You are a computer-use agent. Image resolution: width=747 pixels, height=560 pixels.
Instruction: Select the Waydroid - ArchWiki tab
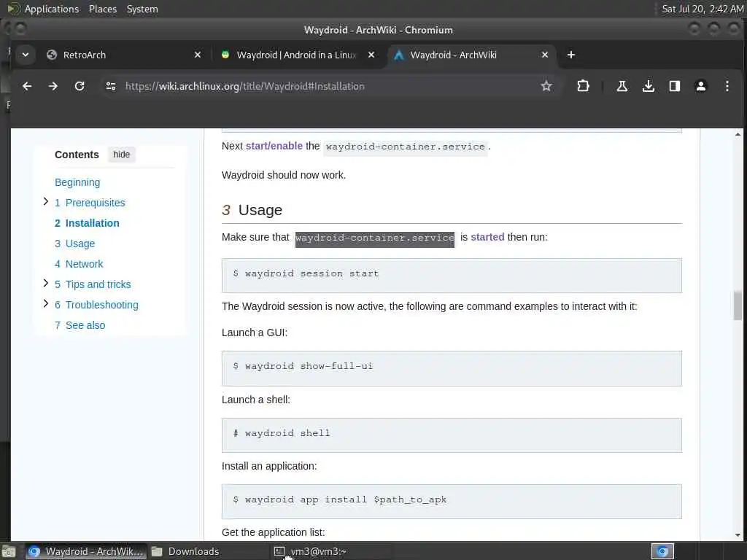tap(472, 55)
